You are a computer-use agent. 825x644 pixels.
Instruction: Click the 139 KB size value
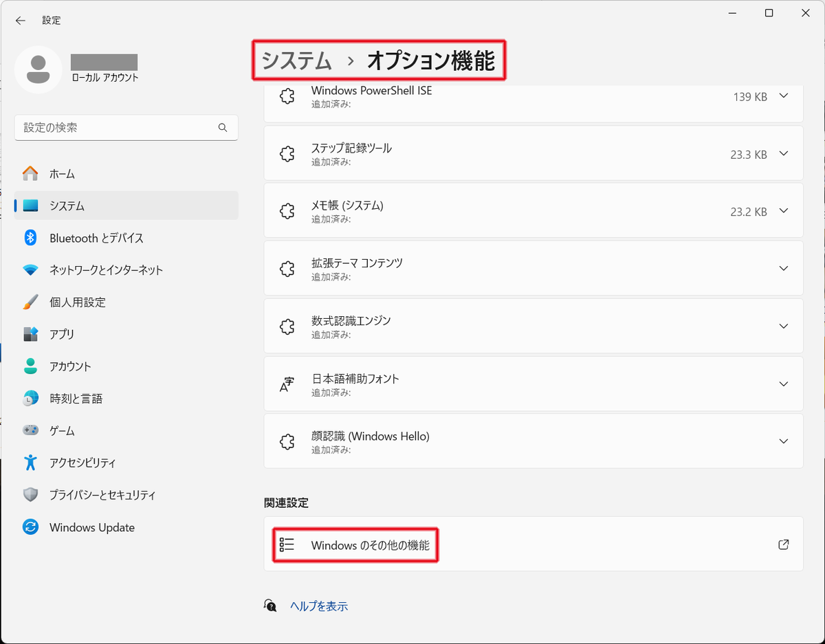coord(750,97)
